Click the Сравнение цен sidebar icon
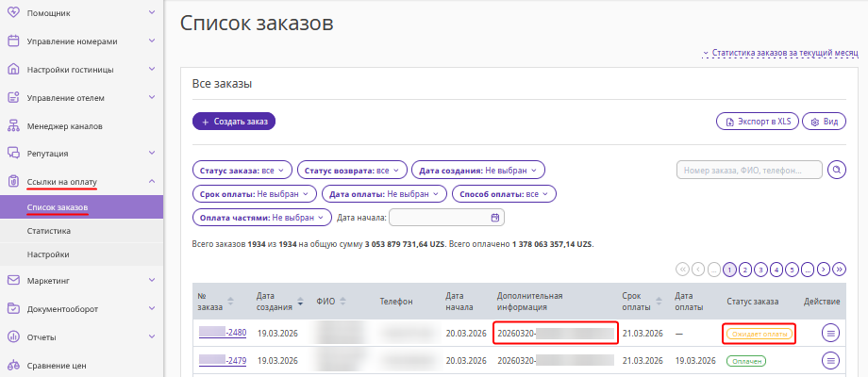The width and height of the screenshot is (868, 377). [13, 365]
